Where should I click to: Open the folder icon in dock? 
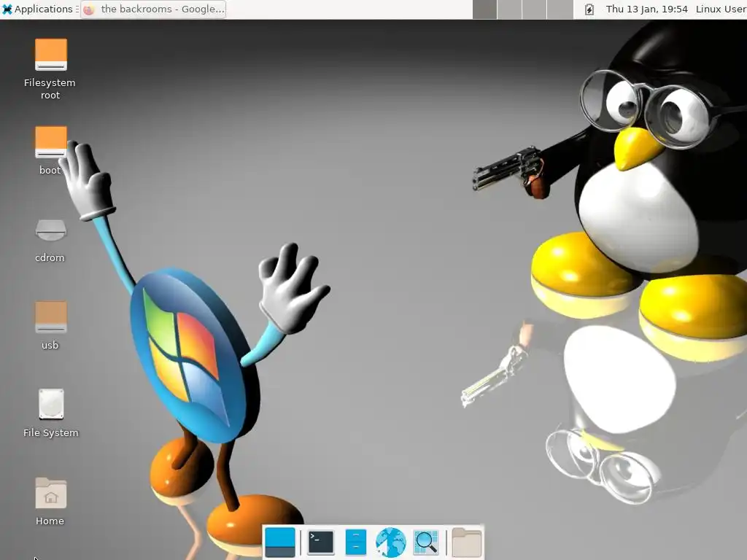466,542
